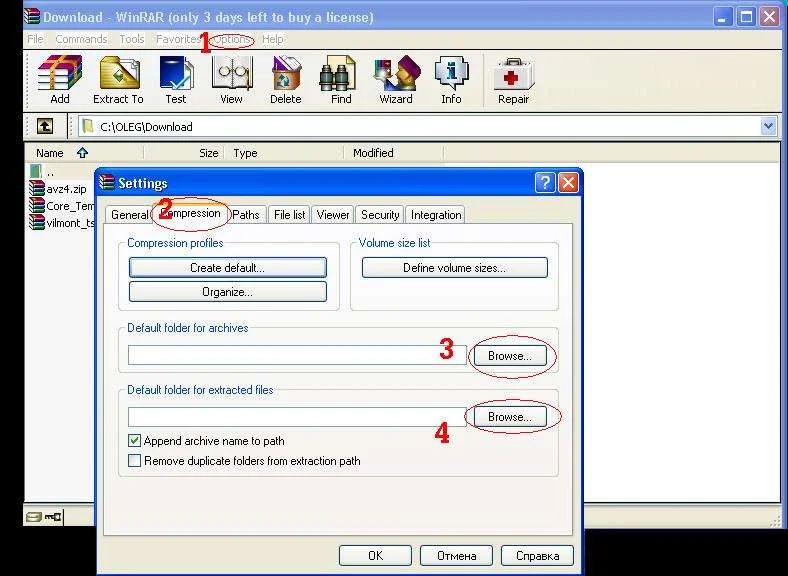Expand the address path dropdown
788x576 pixels.
coord(768,126)
